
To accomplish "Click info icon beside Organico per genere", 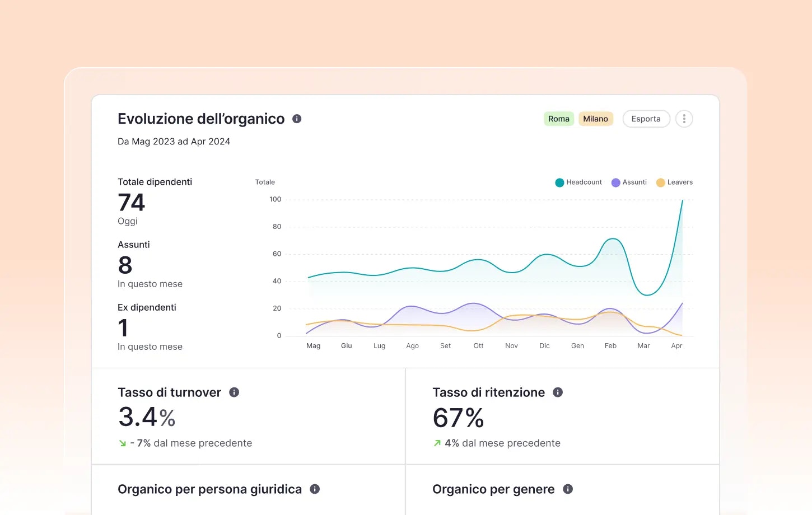I will (568, 489).
